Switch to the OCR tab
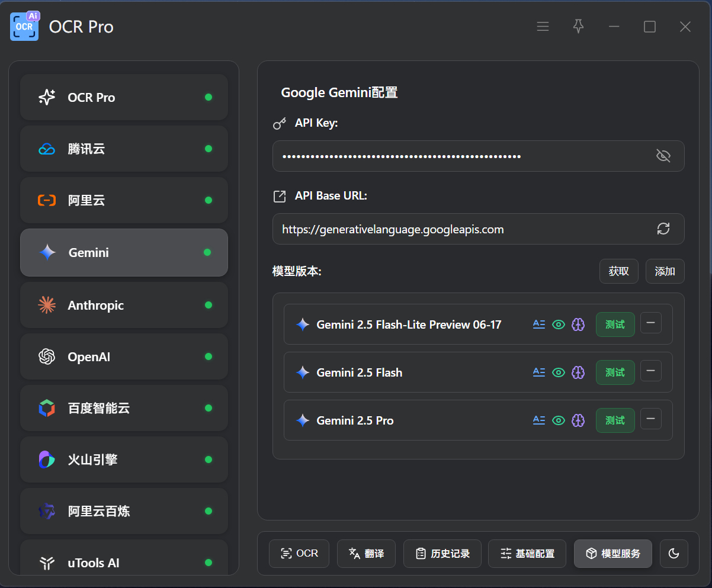The width and height of the screenshot is (712, 588). point(299,554)
